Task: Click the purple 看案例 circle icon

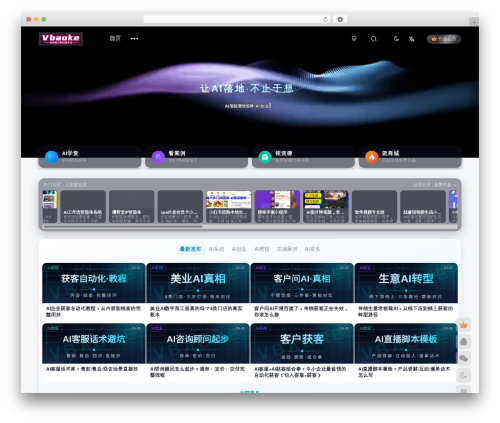Action: [158, 157]
